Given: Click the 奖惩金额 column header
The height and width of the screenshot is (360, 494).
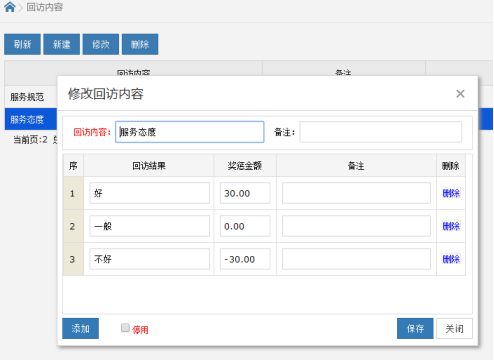Looking at the screenshot, I should point(245,166).
